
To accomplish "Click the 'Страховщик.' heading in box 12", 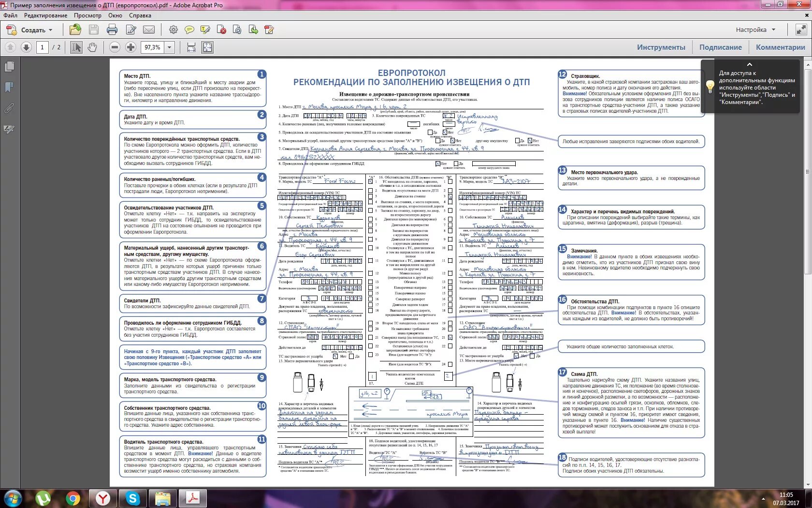I will tap(585, 76).
